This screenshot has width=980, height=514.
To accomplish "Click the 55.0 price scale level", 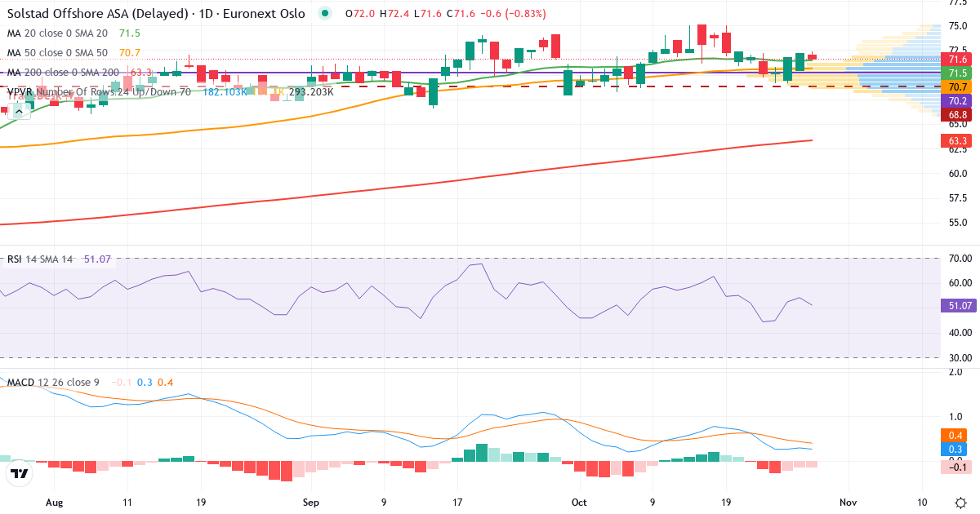I will click(958, 222).
